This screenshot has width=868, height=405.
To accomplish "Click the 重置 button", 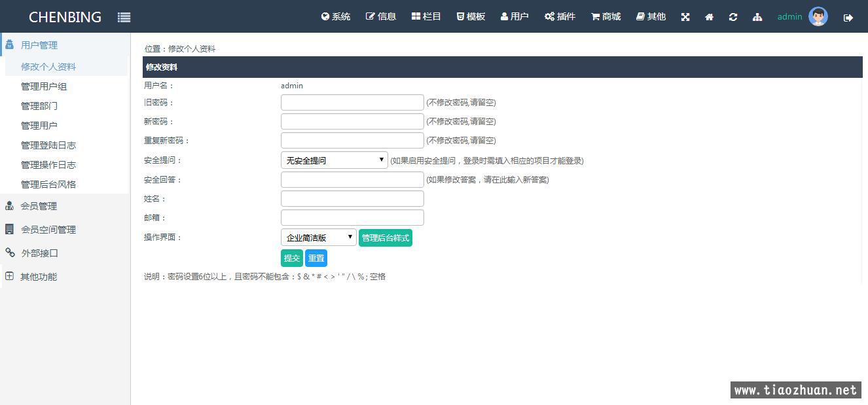I will click(316, 258).
